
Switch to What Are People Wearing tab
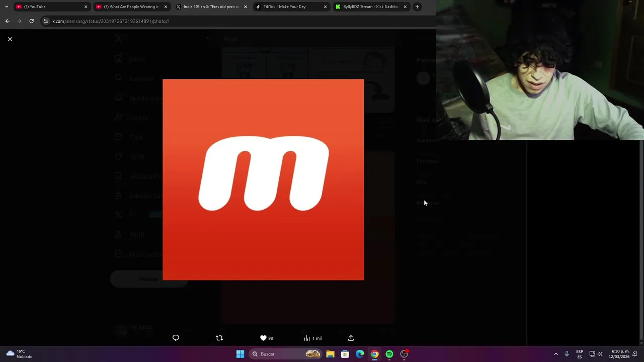131,7
